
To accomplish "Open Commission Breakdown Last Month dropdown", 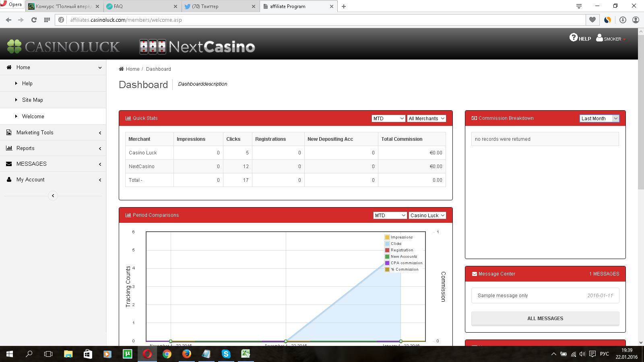I will pyautogui.click(x=599, y=118).
